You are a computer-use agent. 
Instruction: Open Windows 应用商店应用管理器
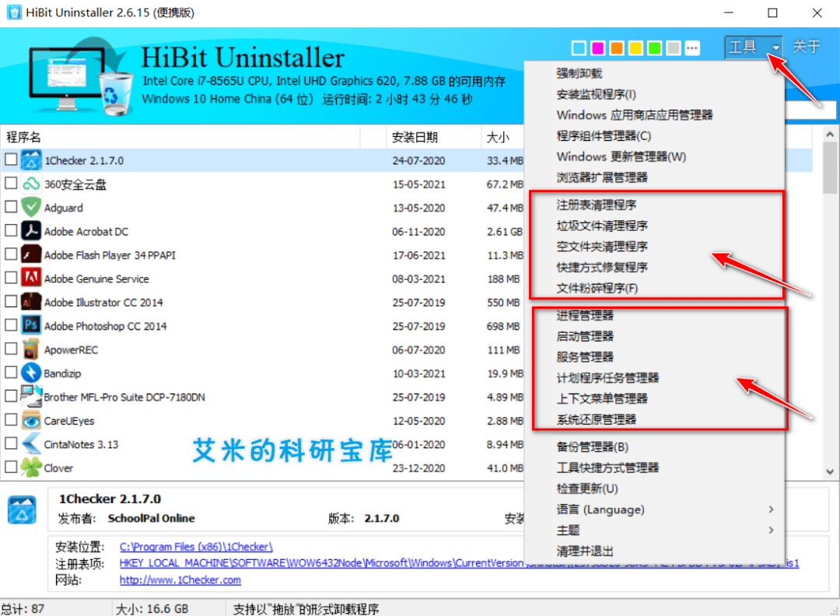655,115
